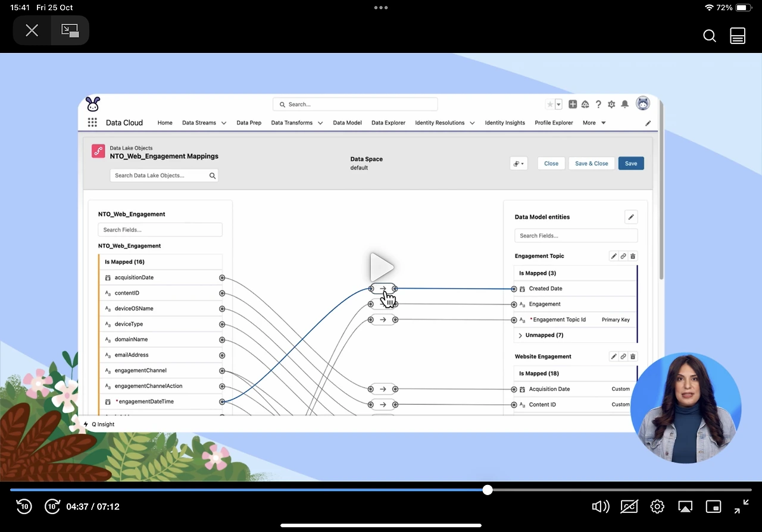Click the Acquisition Date mapping arrow node
762x532 pixels.
(383, 389)
